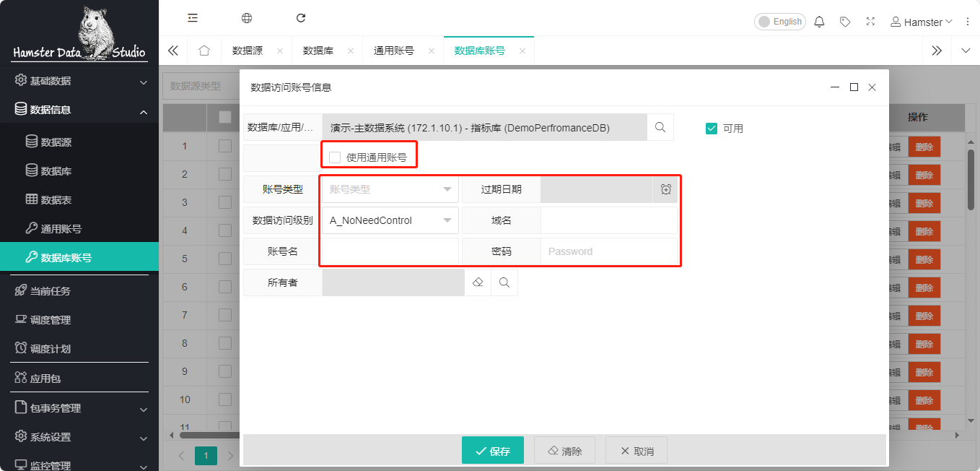Close the 数据源 tab
Screen dimensions: 980x471
coord(280,51)
